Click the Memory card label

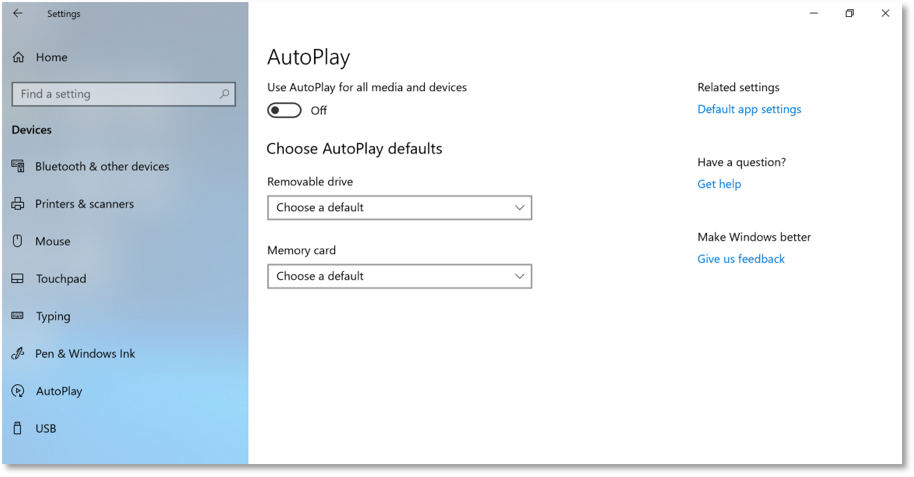(301, 250)
